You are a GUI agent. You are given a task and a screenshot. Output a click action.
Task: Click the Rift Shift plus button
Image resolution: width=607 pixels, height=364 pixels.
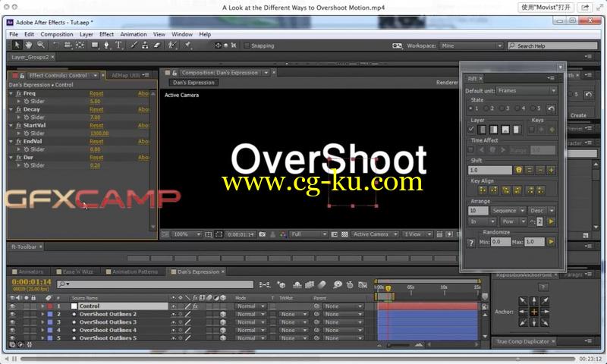(x=551, y=170)
